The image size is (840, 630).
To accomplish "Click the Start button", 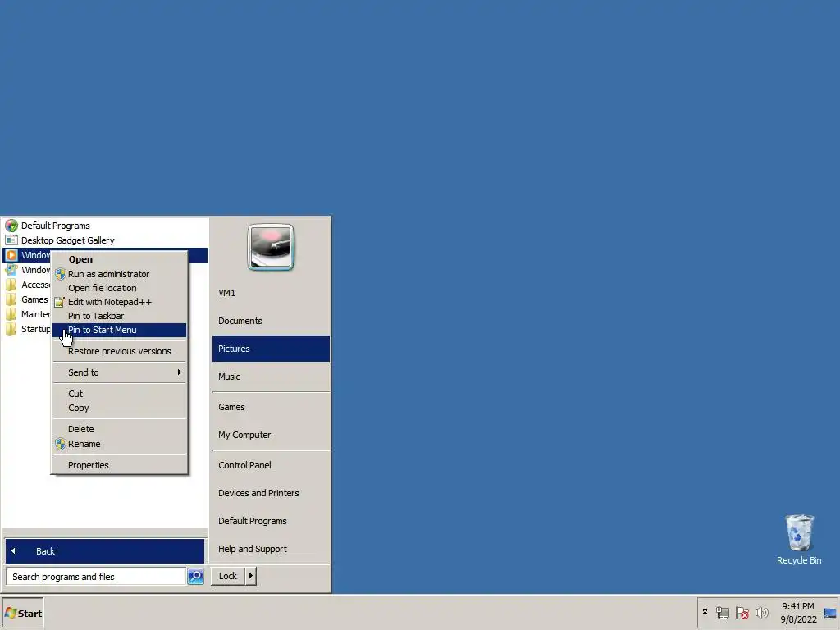I will pyautogui.click(x=22, y=614).
